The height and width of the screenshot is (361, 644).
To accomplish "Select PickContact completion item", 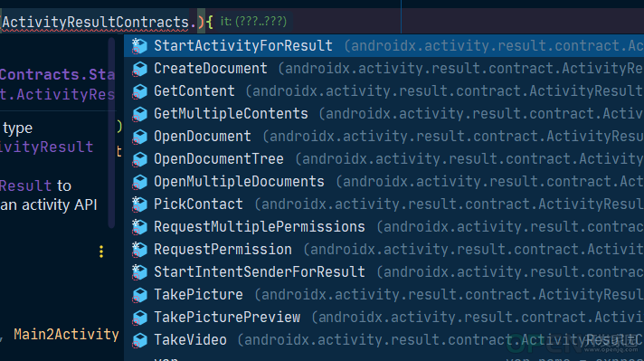I will click(384, 204).
